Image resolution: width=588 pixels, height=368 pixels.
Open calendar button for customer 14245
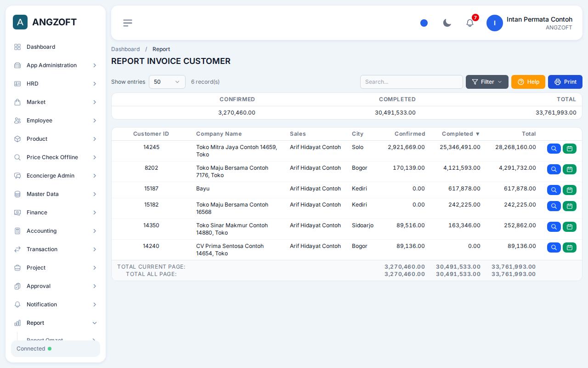pyautogui.click(x=570, y=149)
